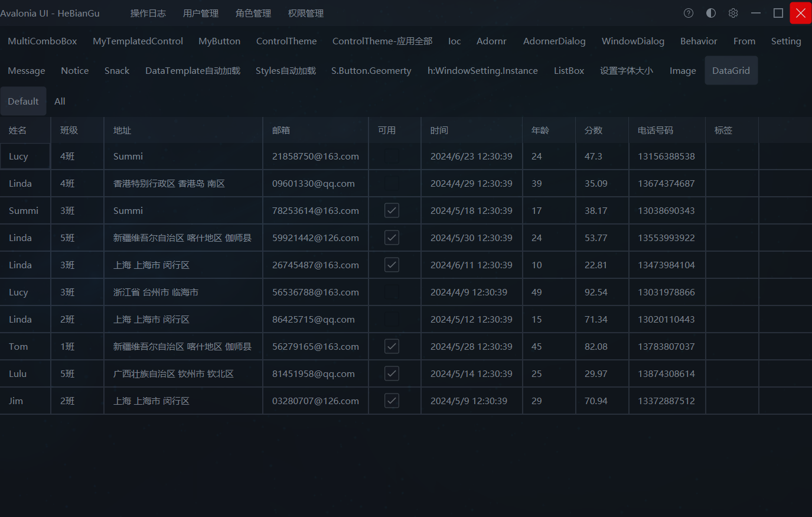Check the 可用 checkbox for Lucy 21858750@163.com
Viewport: 812px width, 517px height.
point(392,156)
